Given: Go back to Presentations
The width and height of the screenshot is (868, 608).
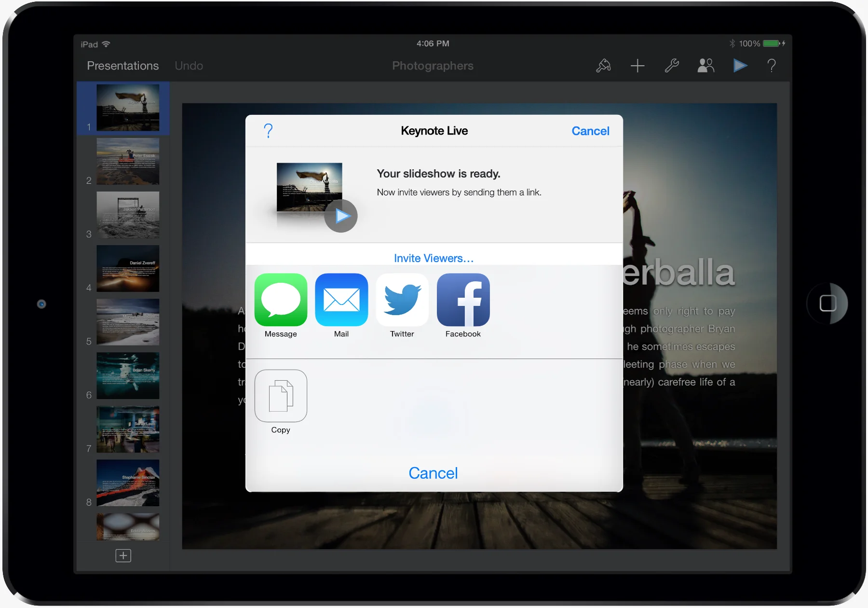Looking at the screenshot, I should (122, 66).
